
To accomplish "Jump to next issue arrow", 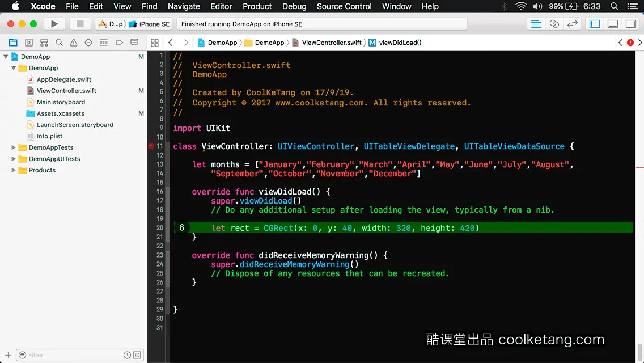I will click(640, 43).
